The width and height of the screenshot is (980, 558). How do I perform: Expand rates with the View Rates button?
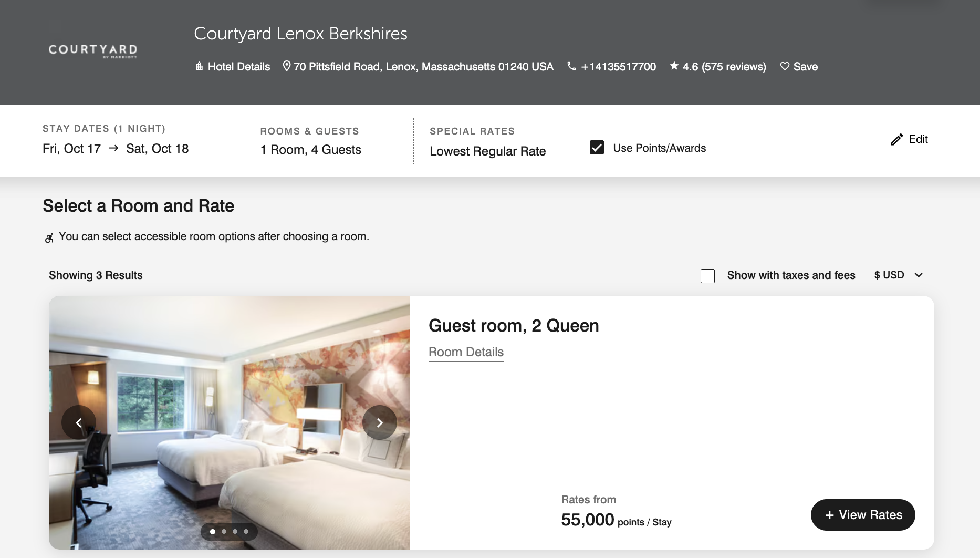click(863, 515)
